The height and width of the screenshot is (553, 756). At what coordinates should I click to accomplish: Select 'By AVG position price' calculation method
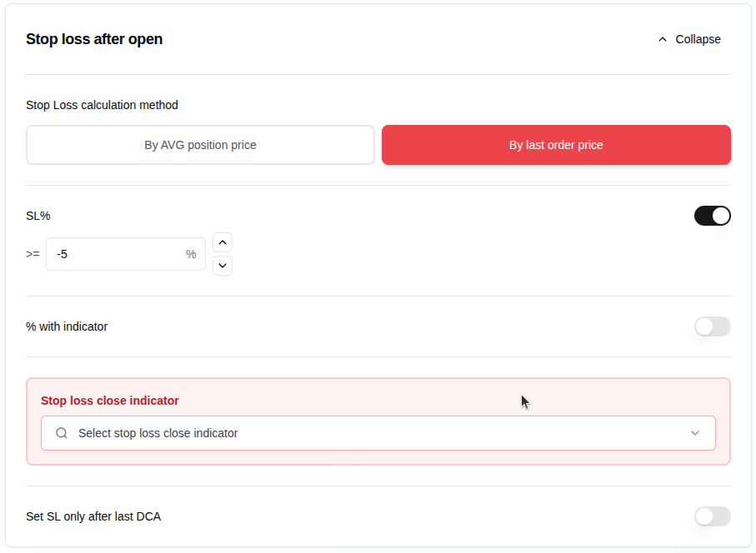[200, 144]
